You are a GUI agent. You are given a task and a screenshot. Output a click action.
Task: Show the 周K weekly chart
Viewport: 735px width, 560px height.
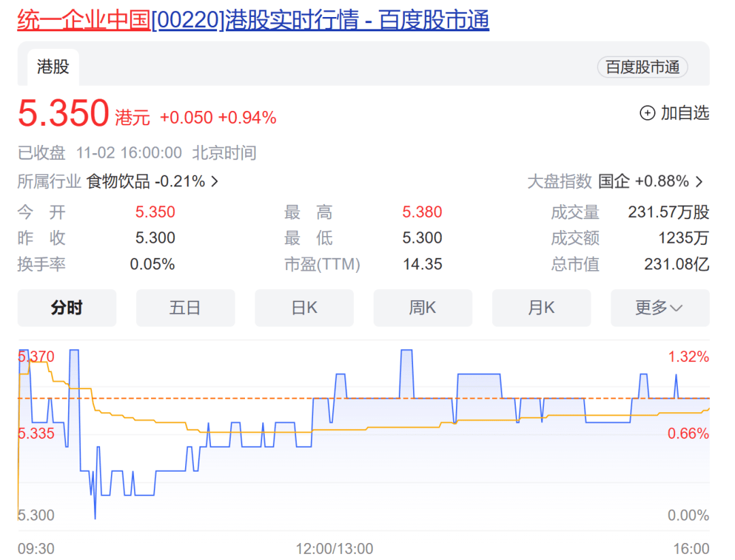click(423, 308)
